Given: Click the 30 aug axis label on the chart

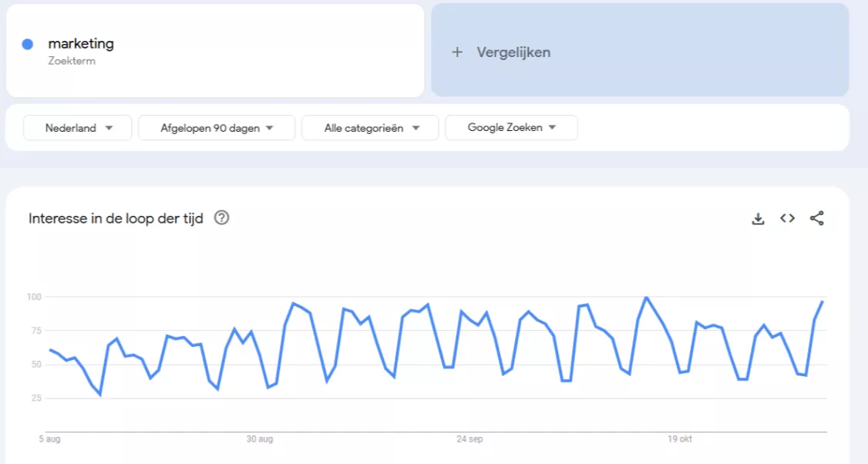Looking at the screenshot, I should tap(261, 439).
